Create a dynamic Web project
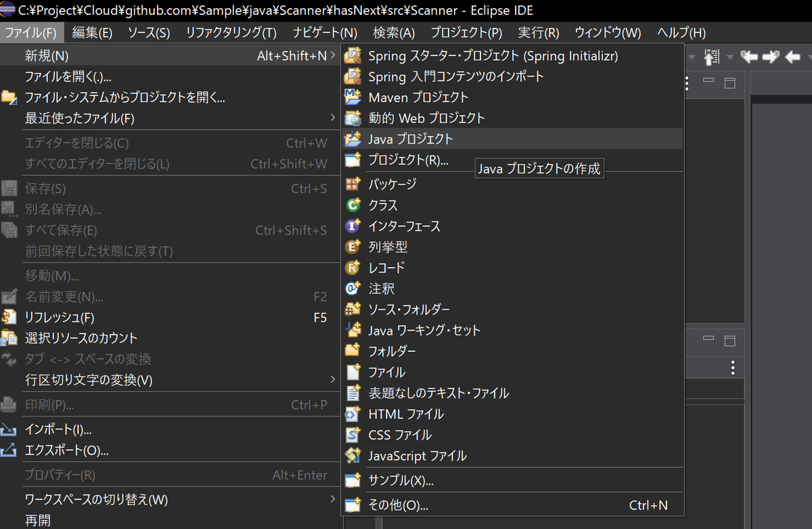Image resolution: width=812 pixels, height=529 pixels. (513, 118)
